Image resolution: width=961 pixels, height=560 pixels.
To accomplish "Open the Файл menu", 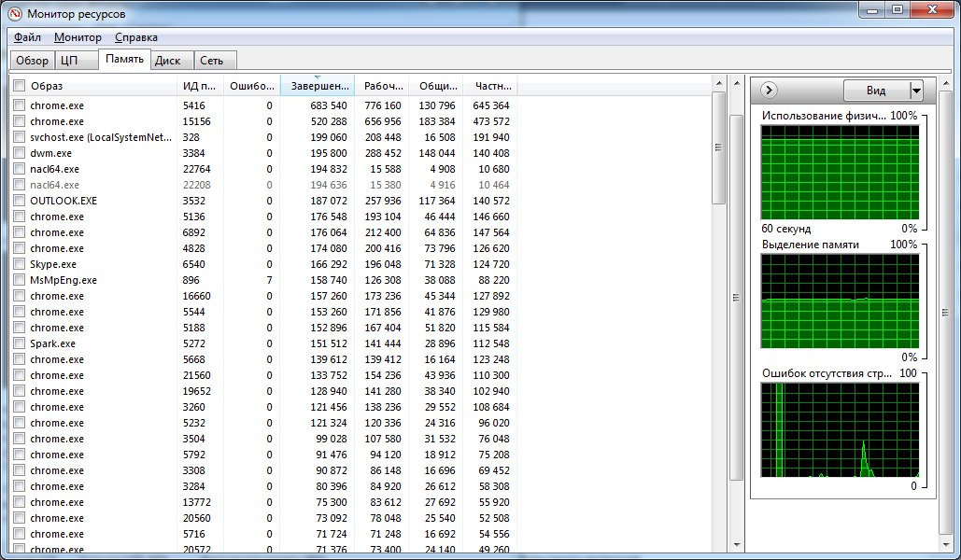I will click(x=28, y=37).
